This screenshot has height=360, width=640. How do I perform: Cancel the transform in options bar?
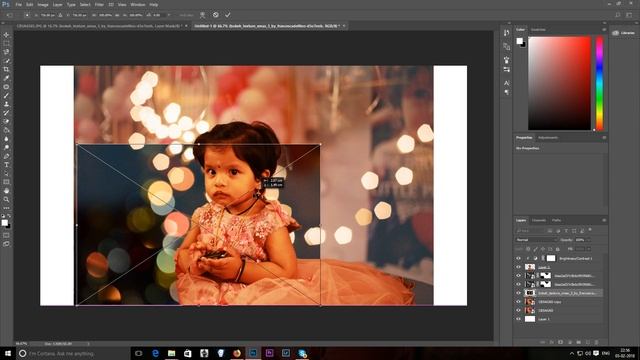coord(216,15)
